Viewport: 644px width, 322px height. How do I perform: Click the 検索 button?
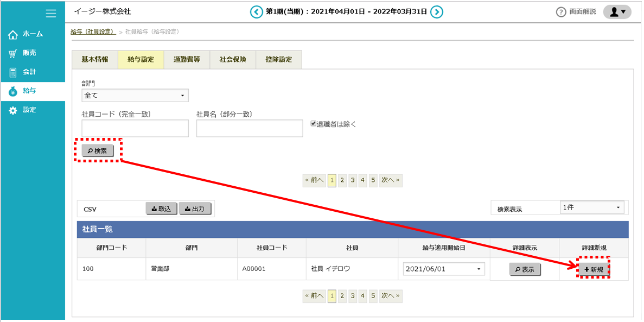(98, 150)
